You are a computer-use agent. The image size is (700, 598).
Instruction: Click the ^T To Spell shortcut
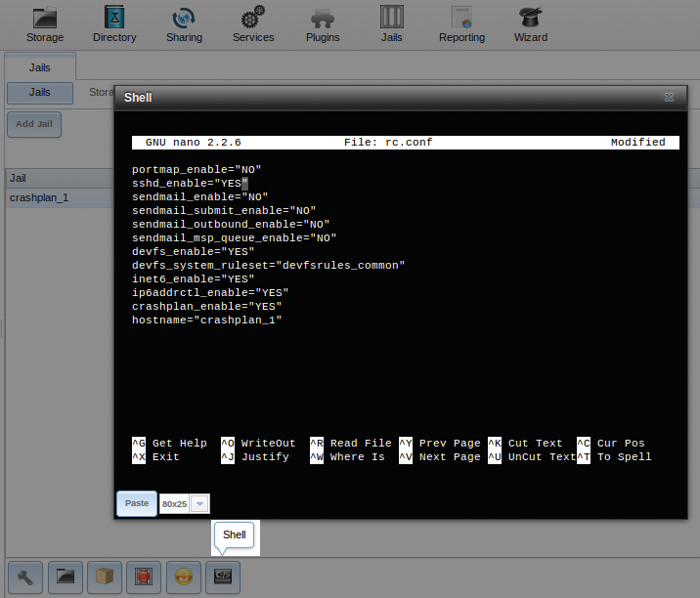tap(614, 457)
